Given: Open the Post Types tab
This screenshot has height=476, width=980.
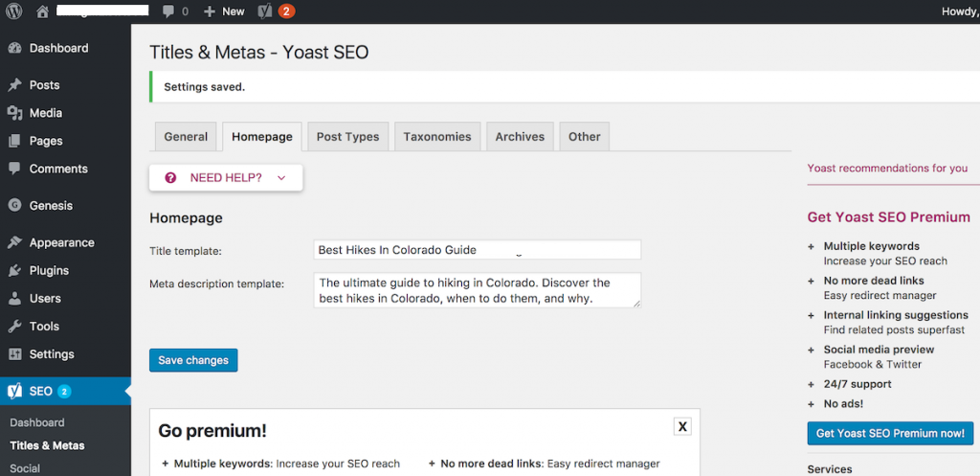Looking at the screenshot, I should 347,136.
